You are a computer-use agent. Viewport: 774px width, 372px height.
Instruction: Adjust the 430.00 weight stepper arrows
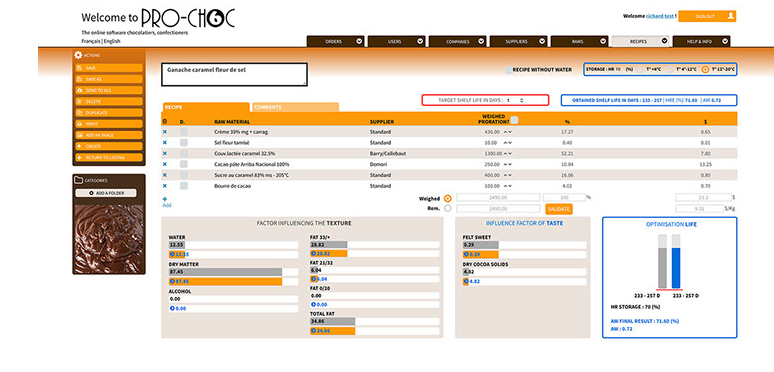tap(507, 132)
